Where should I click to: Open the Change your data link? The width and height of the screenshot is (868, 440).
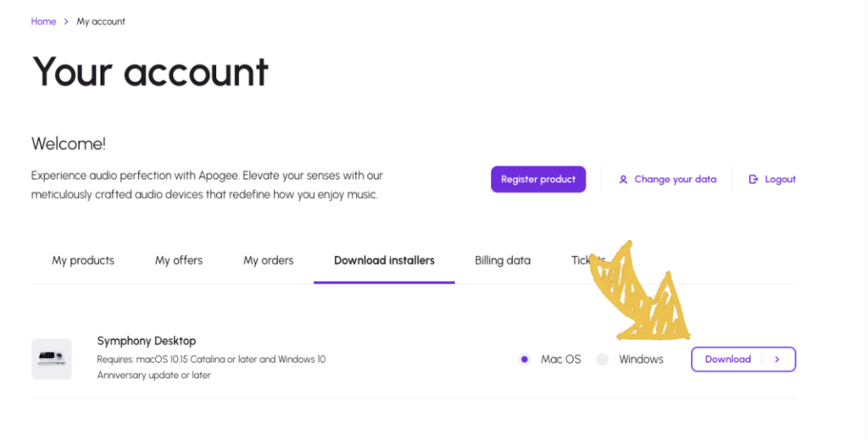pyautogui.click(x=675, y=180)
